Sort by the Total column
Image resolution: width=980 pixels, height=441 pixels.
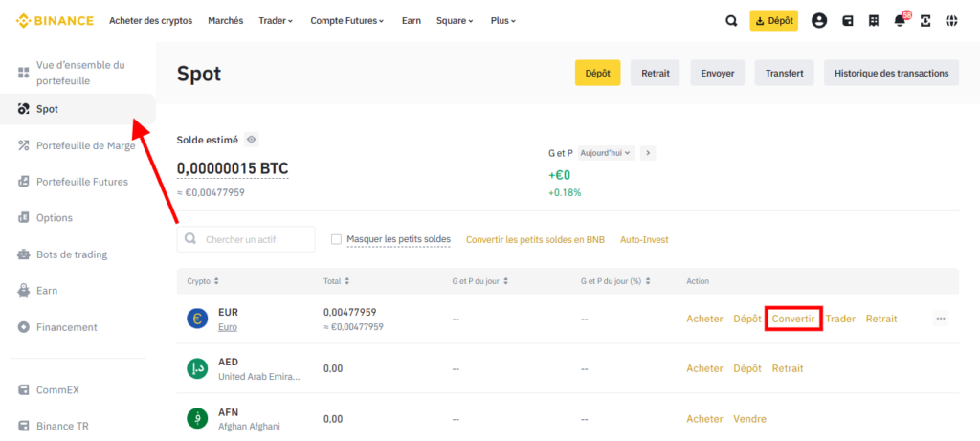pos(337,281)
